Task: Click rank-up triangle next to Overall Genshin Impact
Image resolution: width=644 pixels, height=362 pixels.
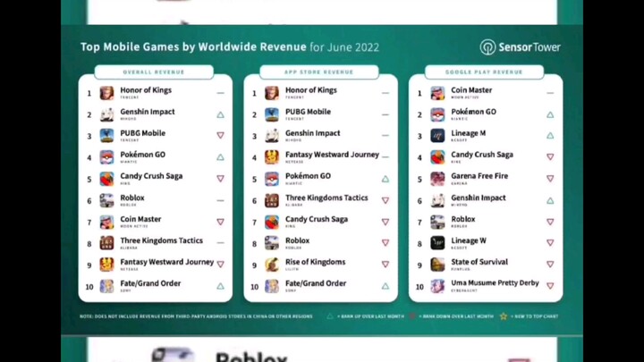Action: pyautogui.click(x=221, y=115)
